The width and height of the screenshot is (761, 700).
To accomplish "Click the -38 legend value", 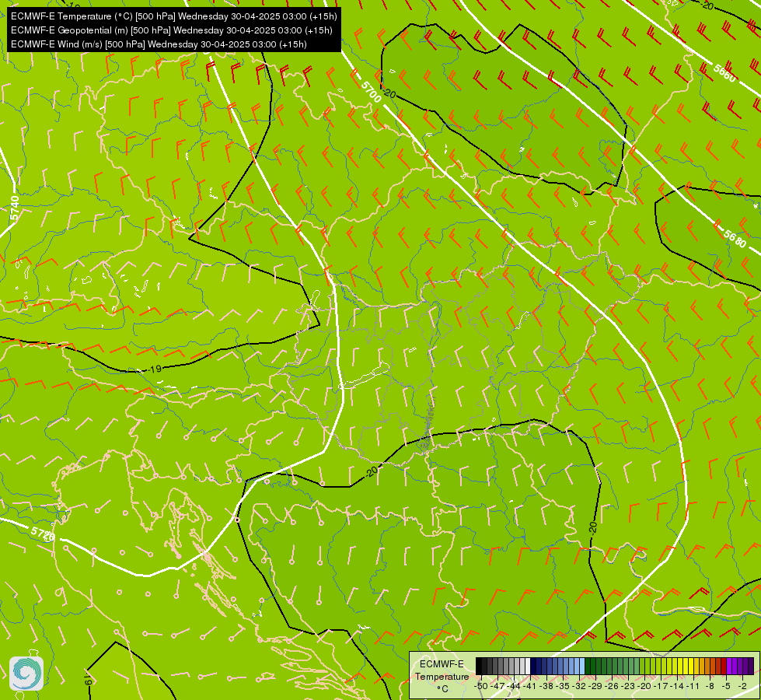I will coord(546,686).
